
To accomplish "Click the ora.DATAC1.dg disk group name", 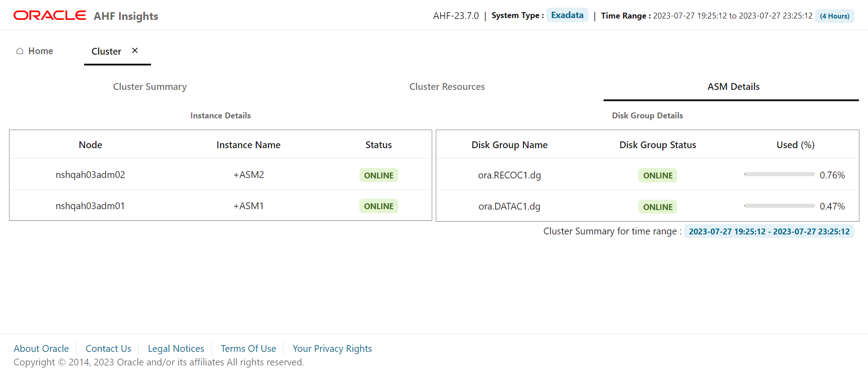I will [509, 206].
